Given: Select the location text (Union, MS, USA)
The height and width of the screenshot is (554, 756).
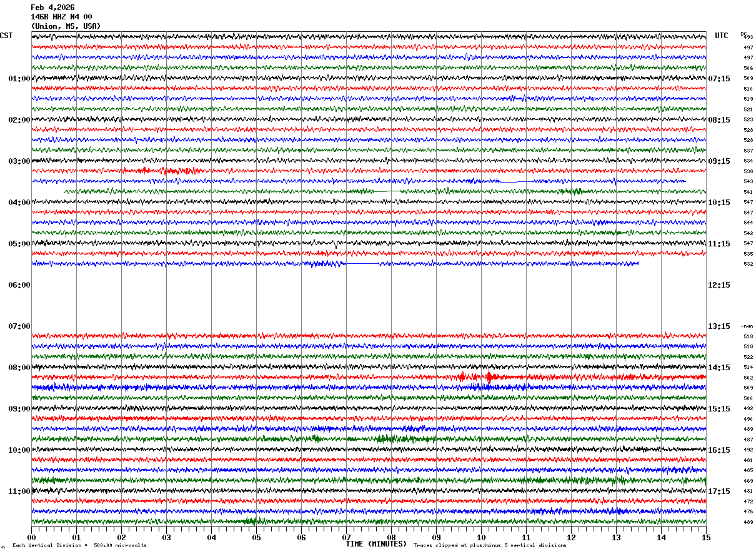Looking at the screenshot, I should [66, 26].
